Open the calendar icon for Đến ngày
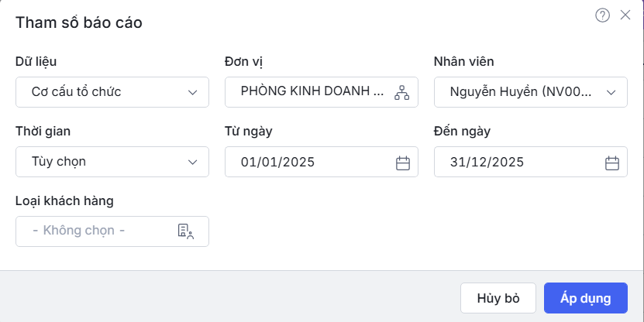 [612, 163]
